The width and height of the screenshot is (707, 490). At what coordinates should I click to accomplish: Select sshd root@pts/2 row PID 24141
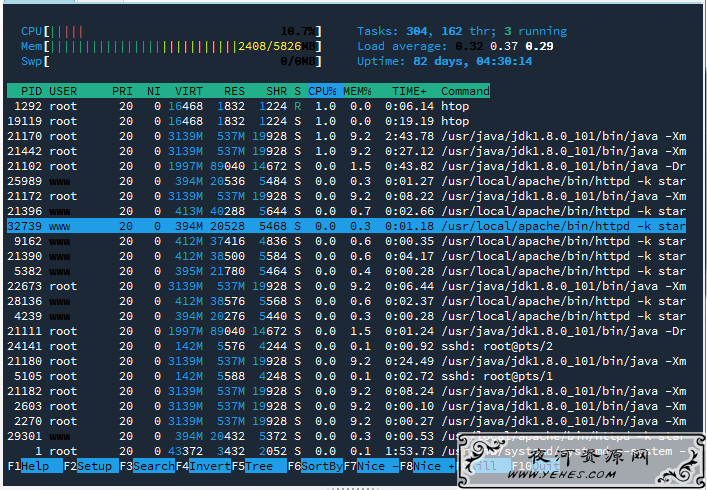tap(346, 346)
